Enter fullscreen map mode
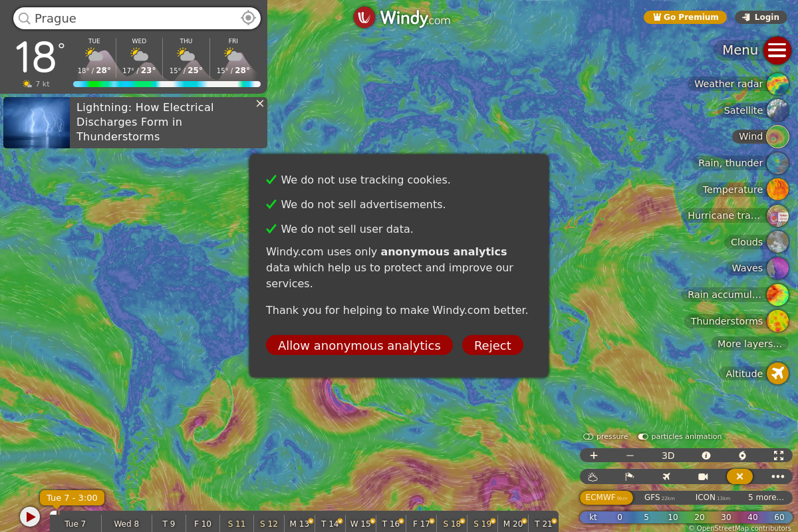 779,456
